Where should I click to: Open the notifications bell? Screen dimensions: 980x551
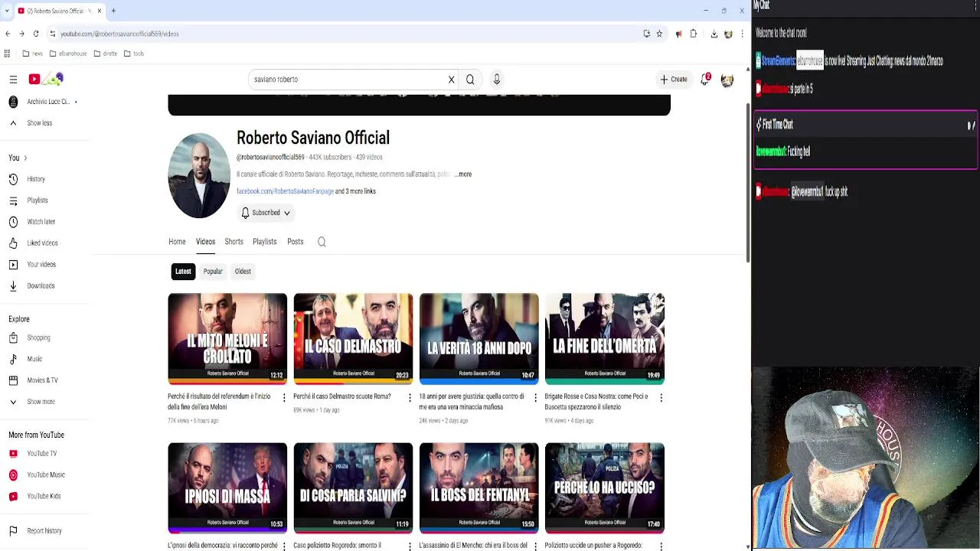click(705, 80)
